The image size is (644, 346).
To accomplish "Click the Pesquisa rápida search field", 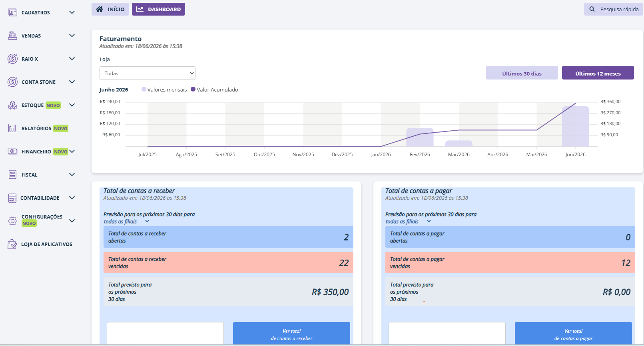I will [x=614, y=9].
